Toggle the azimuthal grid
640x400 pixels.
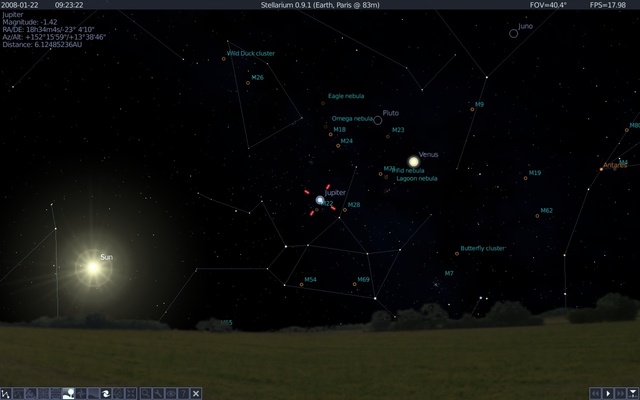tap(43, 393)
